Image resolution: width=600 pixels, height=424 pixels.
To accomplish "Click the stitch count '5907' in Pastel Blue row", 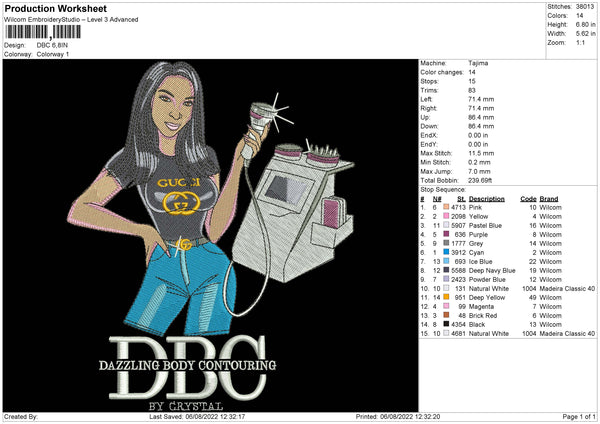I will click(x=458, y=225).
